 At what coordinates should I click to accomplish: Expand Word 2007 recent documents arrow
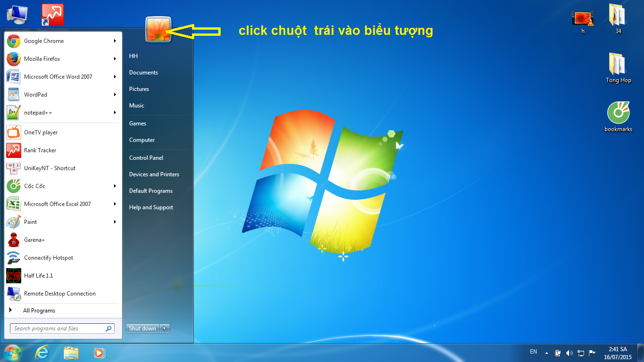tap(115, 77)
